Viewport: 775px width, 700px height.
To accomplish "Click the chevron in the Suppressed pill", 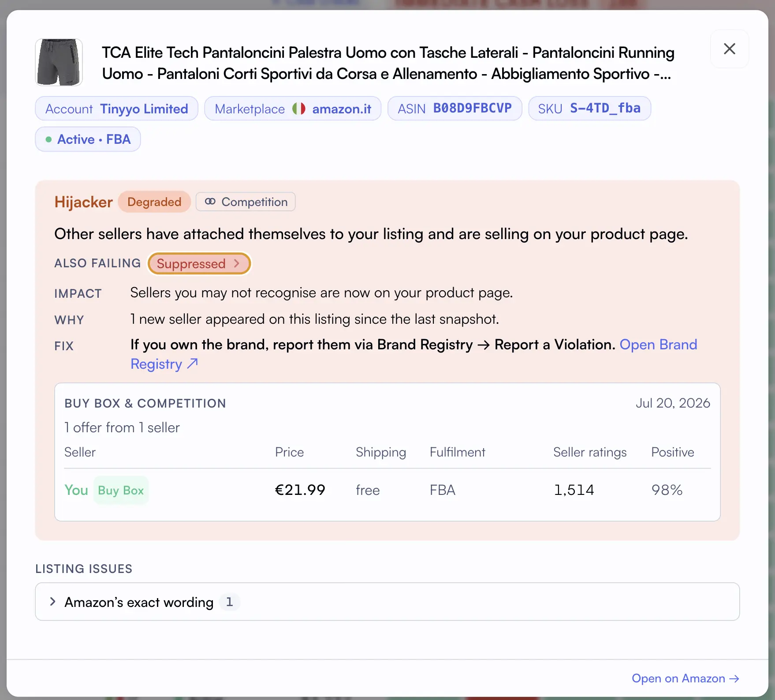I will coord(237,263).
